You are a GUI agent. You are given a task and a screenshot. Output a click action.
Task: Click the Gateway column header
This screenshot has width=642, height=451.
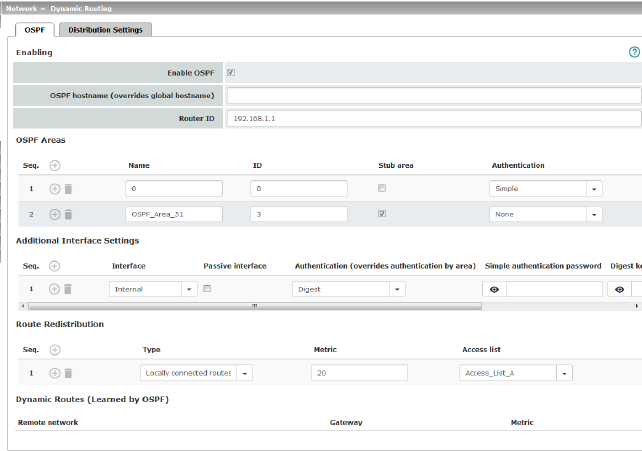[346, 422]
